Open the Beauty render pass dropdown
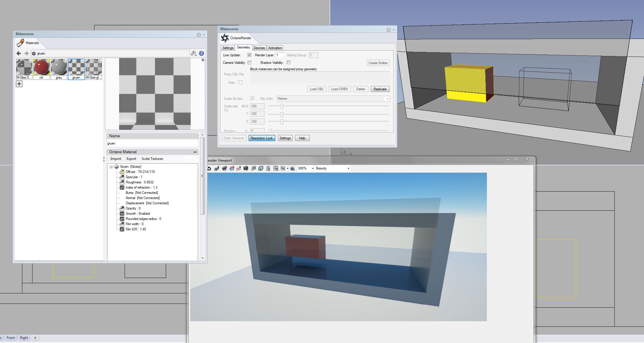This screenshot has width=644, height=343. 332,168
